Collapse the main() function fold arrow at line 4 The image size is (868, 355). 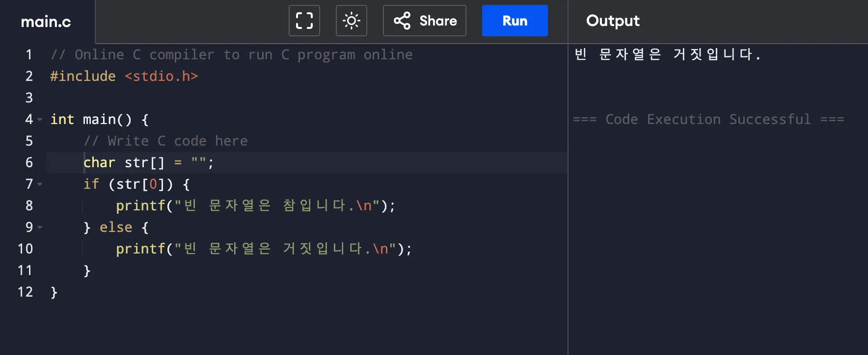coord(40,120)
